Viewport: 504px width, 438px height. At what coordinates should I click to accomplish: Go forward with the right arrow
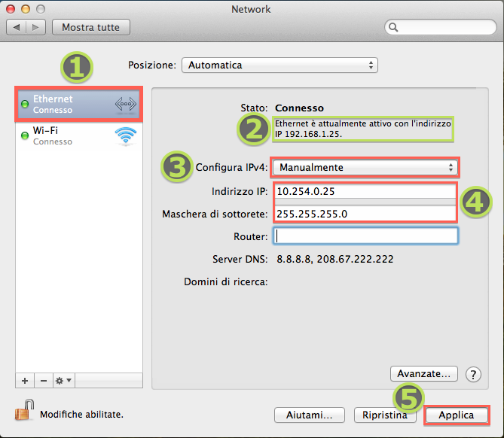pyautogui.click(x=35, y=28)
